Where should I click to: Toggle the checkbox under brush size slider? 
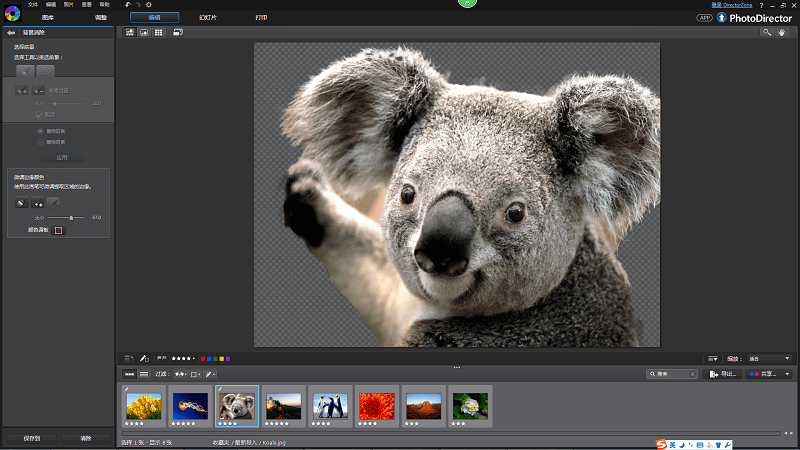pos(38,115)
